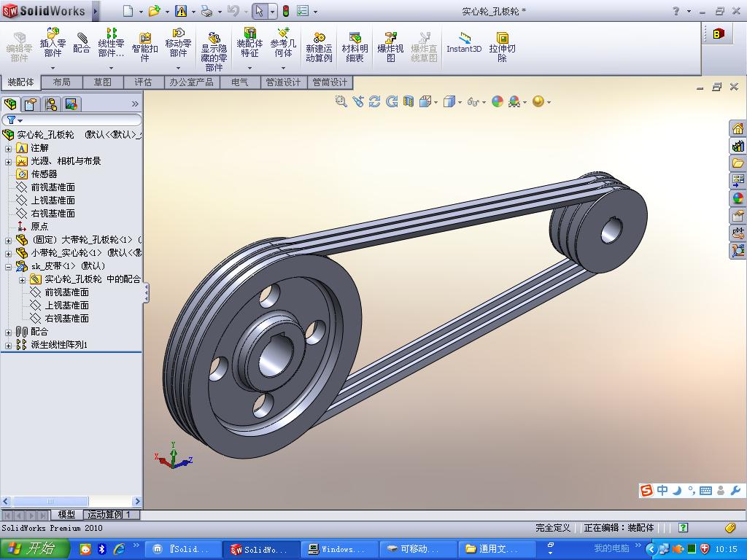This screenshot has width=747, height=560.
Task: Switch to FeatureManager design tree tab
Action: (10, 104)
